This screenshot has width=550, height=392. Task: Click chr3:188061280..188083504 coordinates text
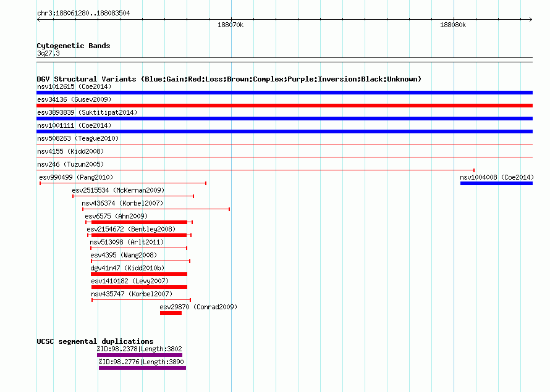(83, 13)
